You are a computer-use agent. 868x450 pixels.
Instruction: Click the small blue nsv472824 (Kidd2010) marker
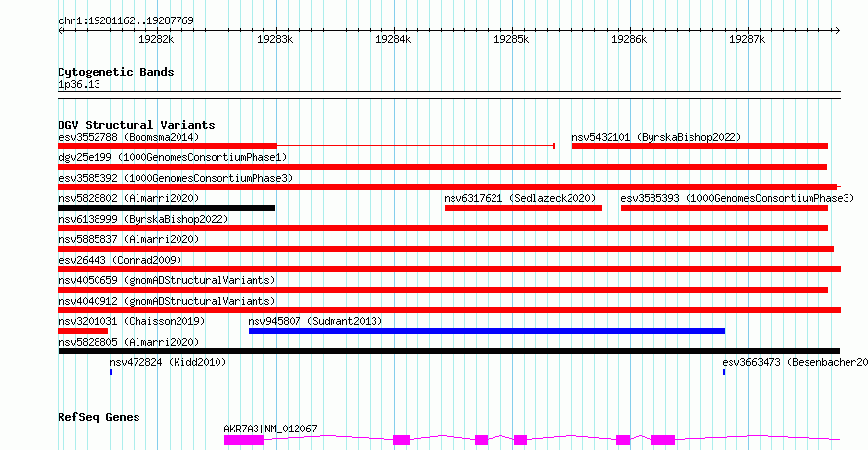(x=111, y=372)
